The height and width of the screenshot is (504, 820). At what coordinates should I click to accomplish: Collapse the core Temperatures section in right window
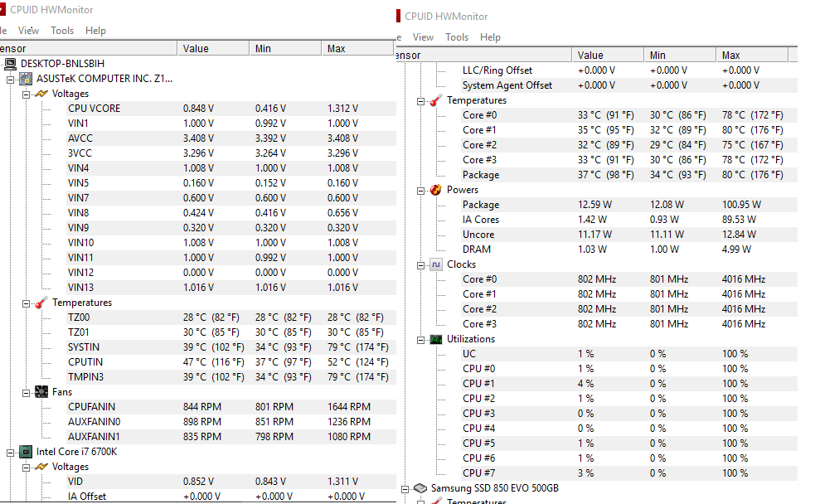[x=420, y=101]
